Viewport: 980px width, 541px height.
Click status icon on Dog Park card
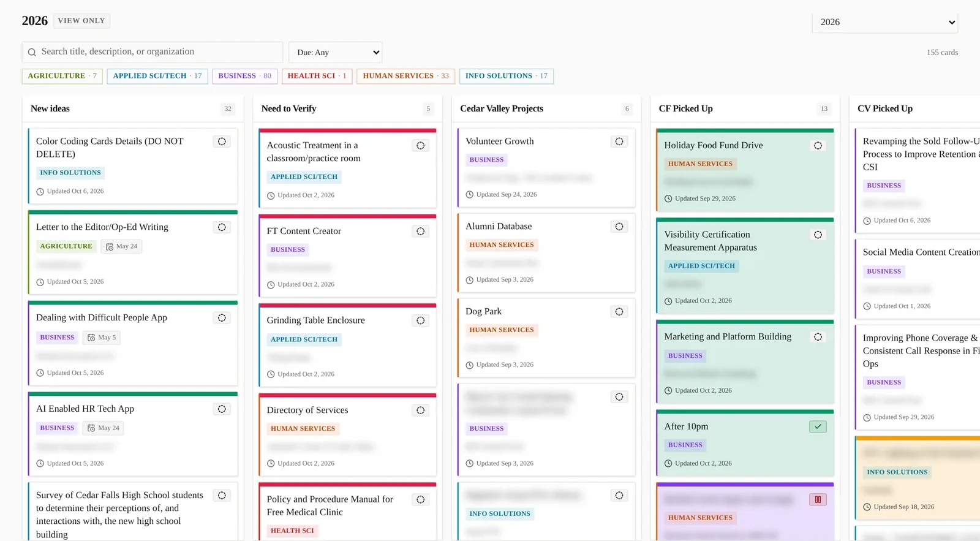619,312
